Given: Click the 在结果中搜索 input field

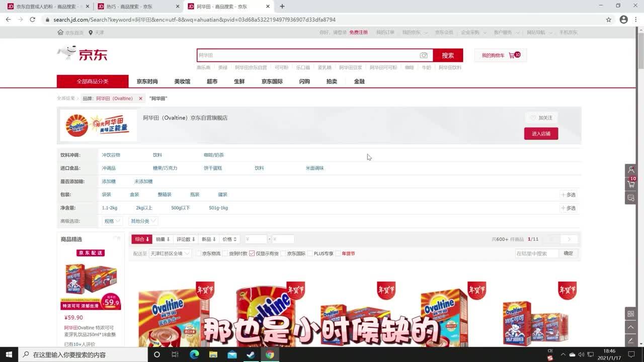Looking at the screenshot, I should pos(537,253).
